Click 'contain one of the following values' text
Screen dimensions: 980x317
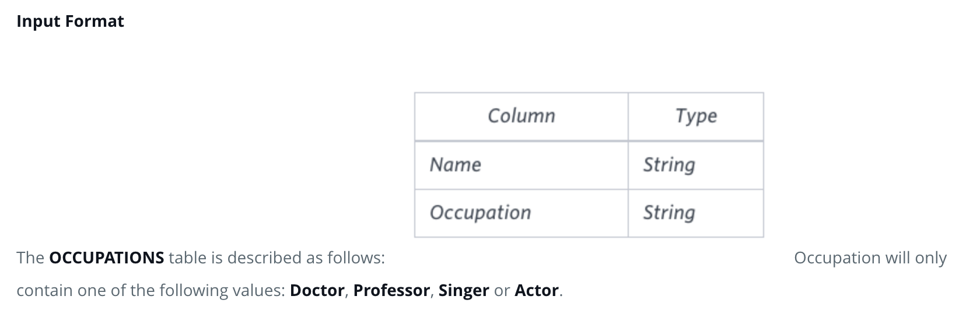point(151,290)
